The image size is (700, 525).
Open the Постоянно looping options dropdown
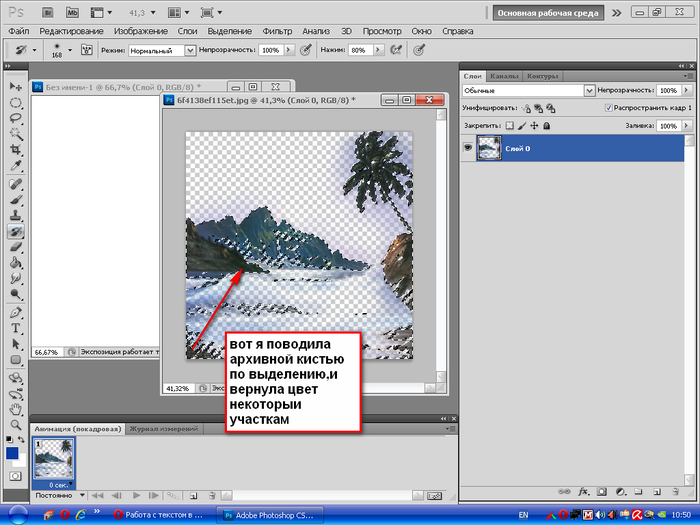(82, 495)
